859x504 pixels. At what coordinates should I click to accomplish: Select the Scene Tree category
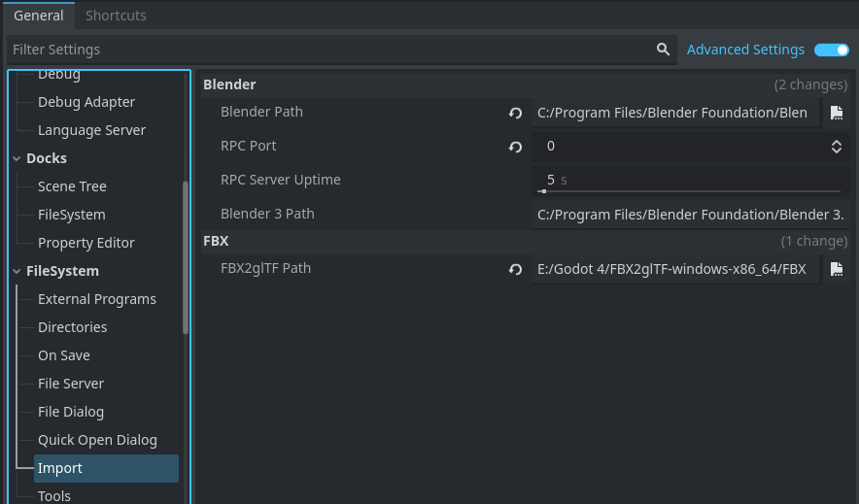(x=72, y=186)
